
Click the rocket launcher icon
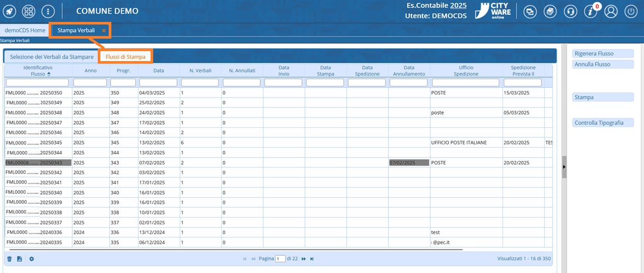(10, 11)
